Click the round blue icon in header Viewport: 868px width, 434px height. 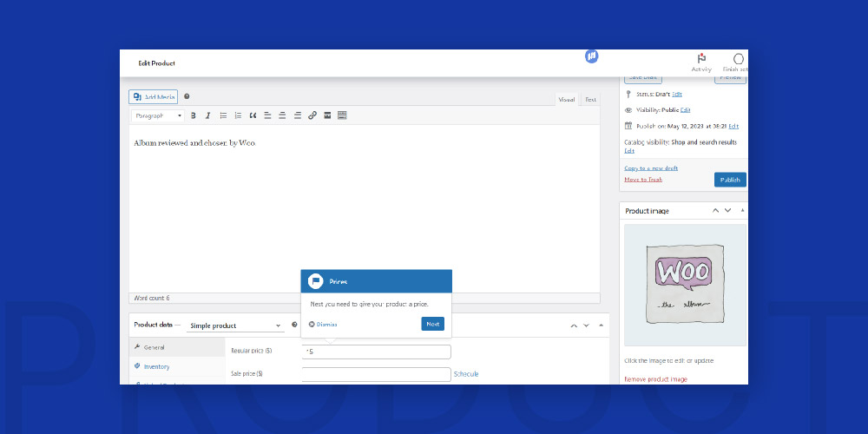coord(592,56)
